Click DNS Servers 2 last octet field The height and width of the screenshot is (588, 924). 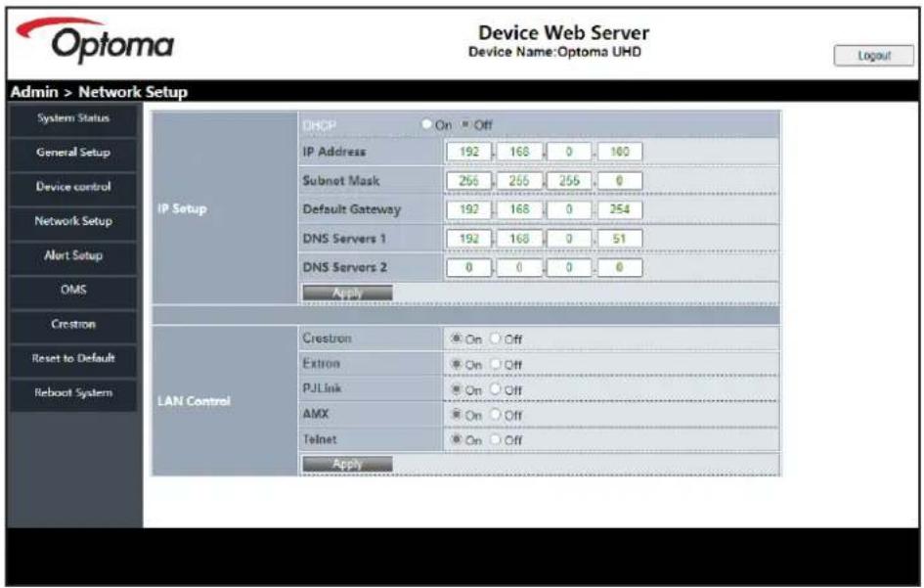[x=619, y=267]
